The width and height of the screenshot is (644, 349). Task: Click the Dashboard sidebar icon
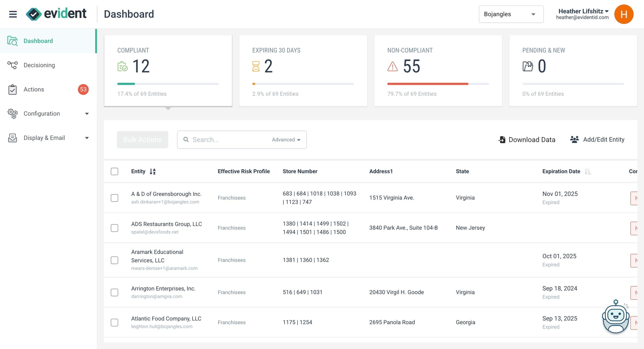[x=12, y=41]
